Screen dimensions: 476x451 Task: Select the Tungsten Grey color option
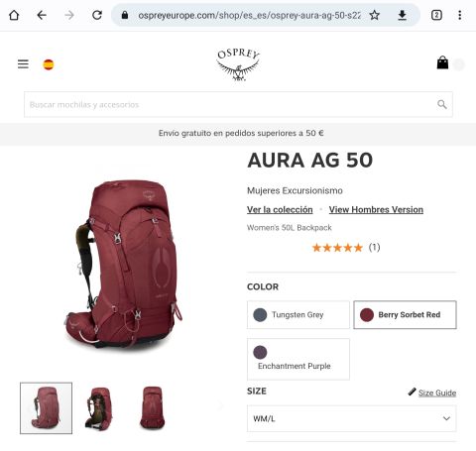point(298,314)
